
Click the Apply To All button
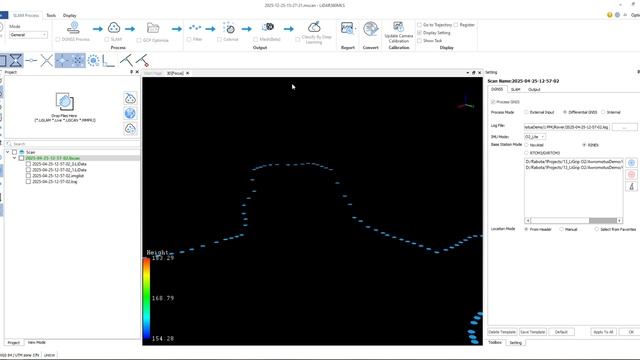coord(603,332)
